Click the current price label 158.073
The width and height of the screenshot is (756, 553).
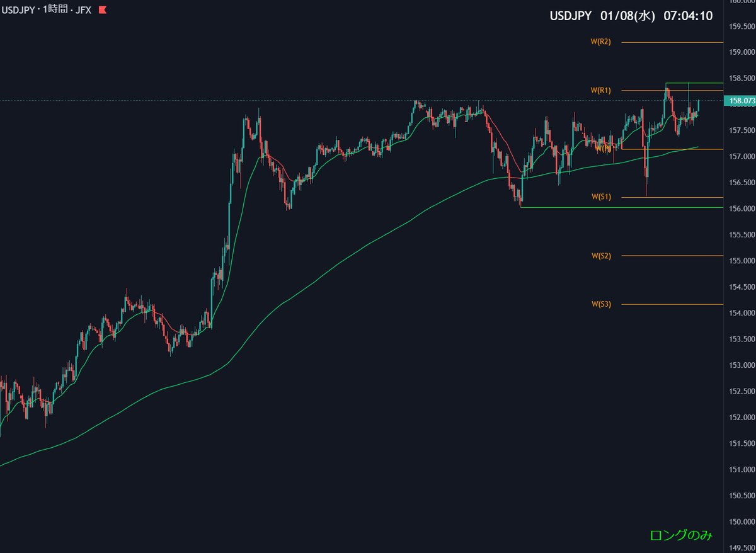(742, 100)
